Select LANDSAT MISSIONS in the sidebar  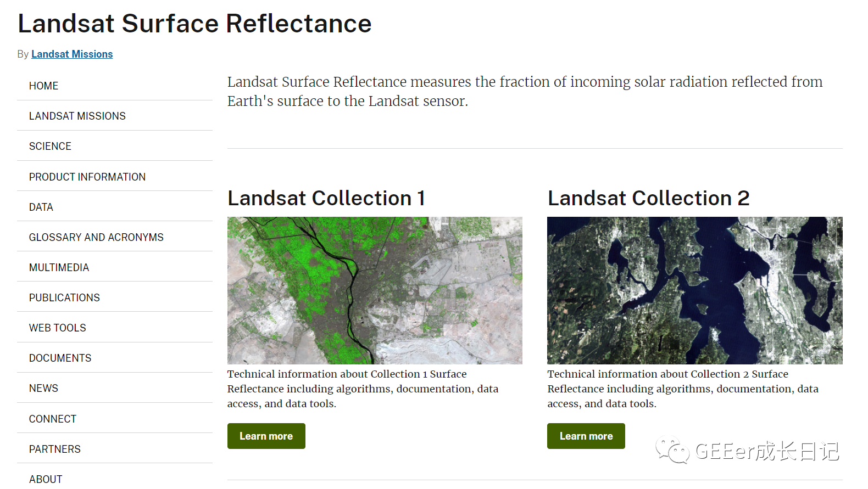coord(77,116)
